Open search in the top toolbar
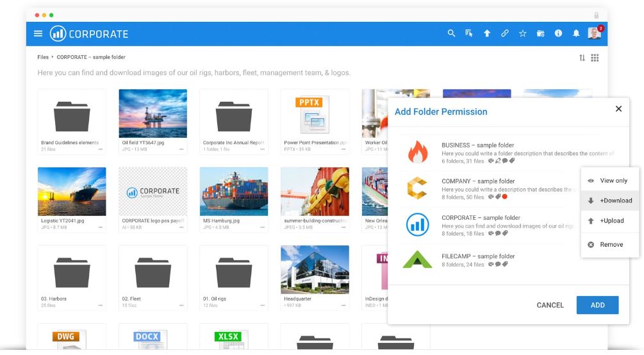The height and width of the screenshot is (355, 644). click(451, 33)
